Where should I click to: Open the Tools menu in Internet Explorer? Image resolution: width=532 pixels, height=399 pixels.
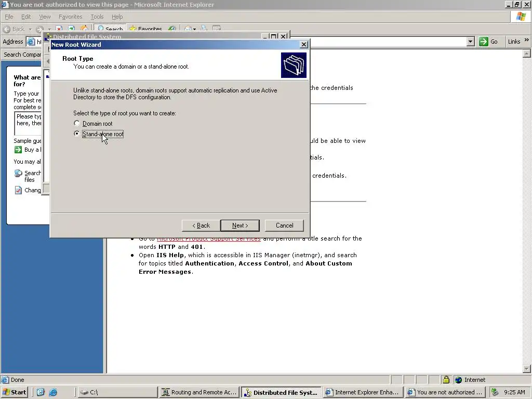pyautogui.click(x=97, y=17)
